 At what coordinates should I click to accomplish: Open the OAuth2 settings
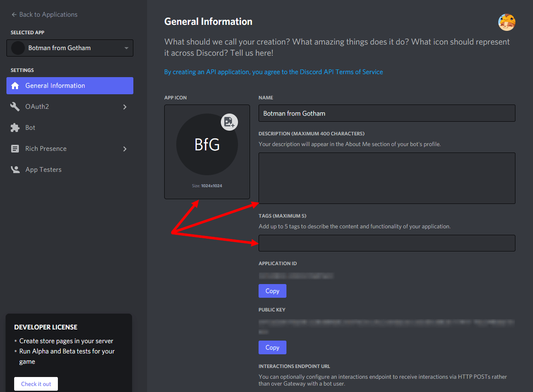coord(70,107)
